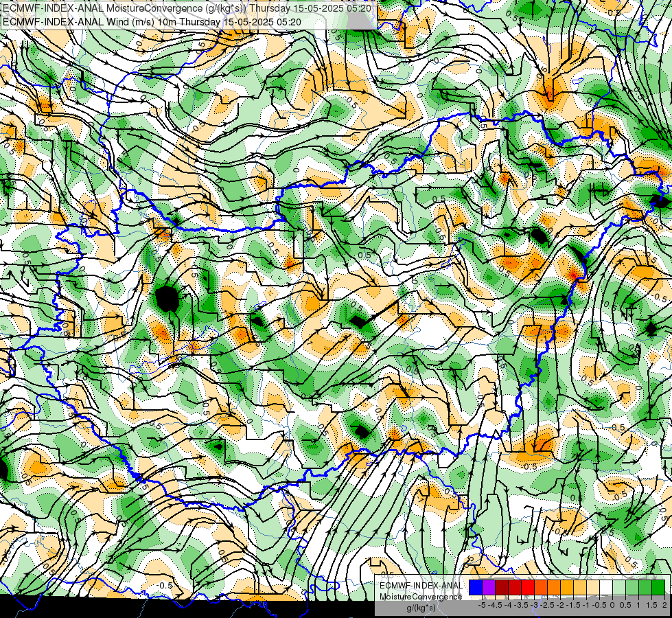Click the lightest green legend swatch
The image size is (672, 618).
click(619, 588)
